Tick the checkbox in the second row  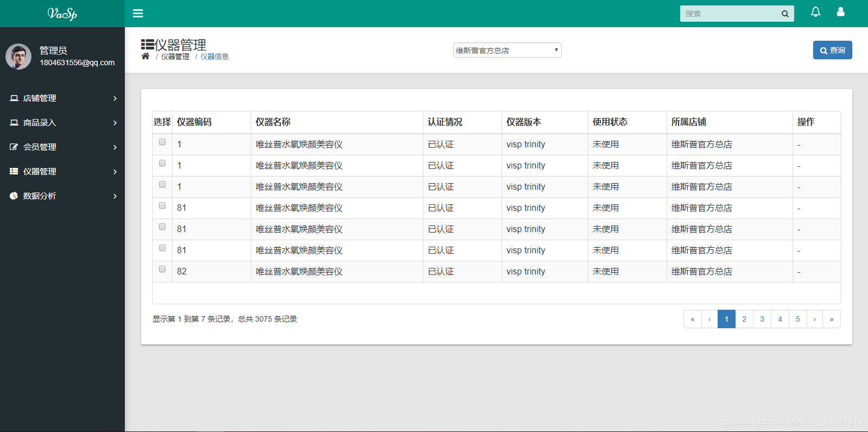tap(162, 163)
